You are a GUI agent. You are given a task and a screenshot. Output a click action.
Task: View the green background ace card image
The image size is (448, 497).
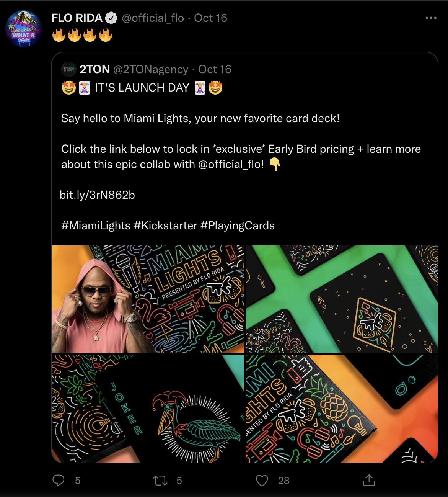tap(342, 299)
